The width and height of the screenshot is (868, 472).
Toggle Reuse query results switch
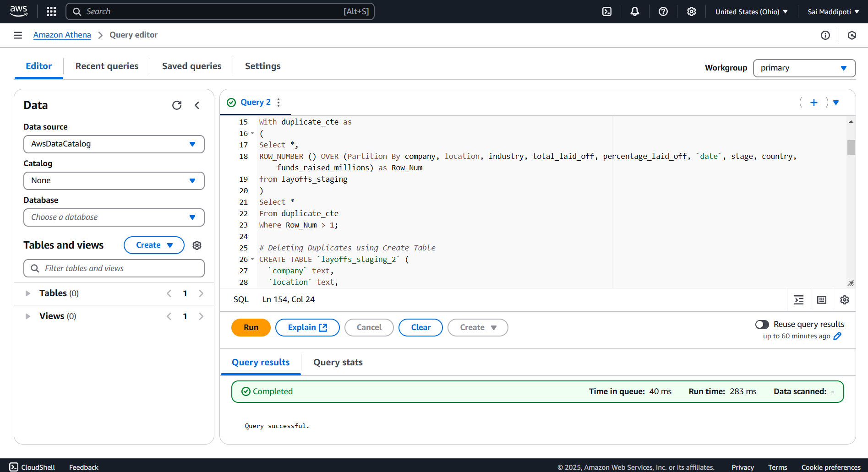762,324
